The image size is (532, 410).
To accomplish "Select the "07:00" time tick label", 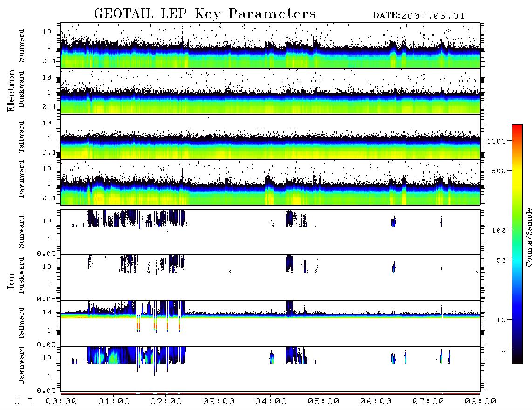I will click(x=429, y=402).
